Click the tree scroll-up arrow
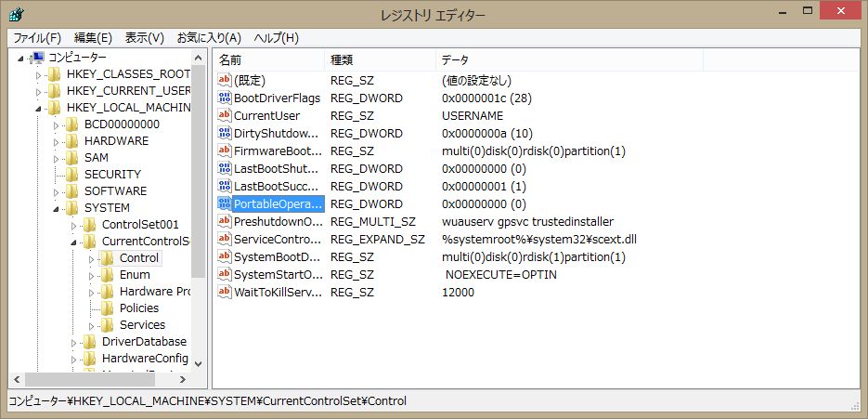The image size is (868, 419). pos(199,57)
